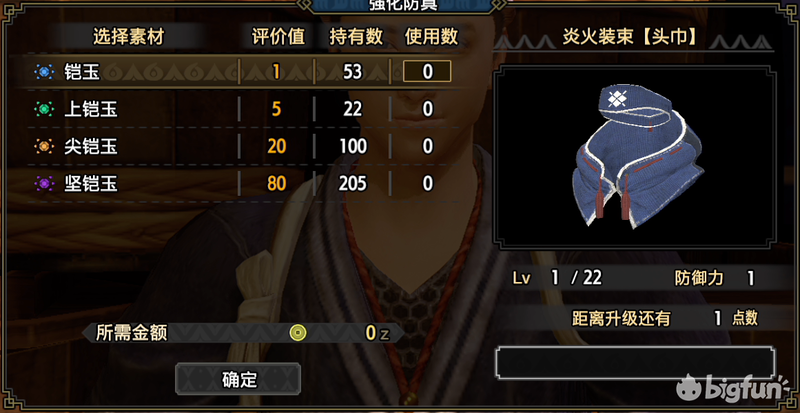Click the blue 铠玉 gem icon
This screenshot has height=413, width=800.
click(44, 72)
